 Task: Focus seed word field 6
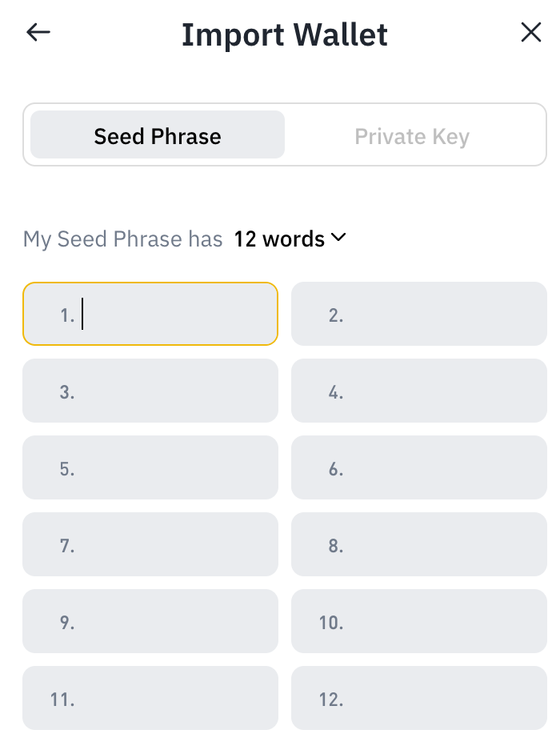click(419, 467)
